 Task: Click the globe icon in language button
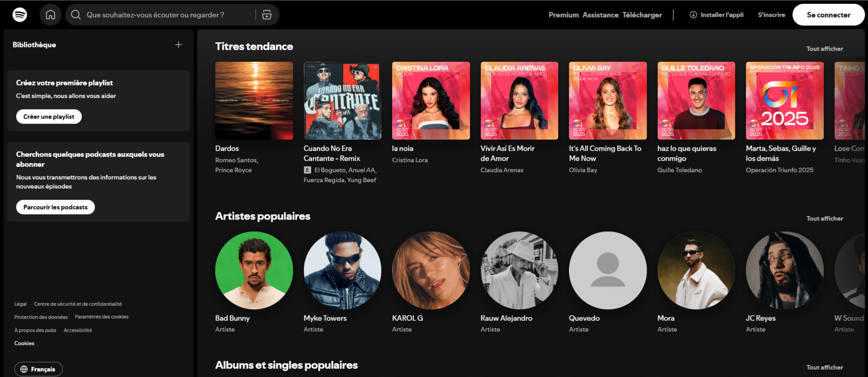(x=24, y=369)
